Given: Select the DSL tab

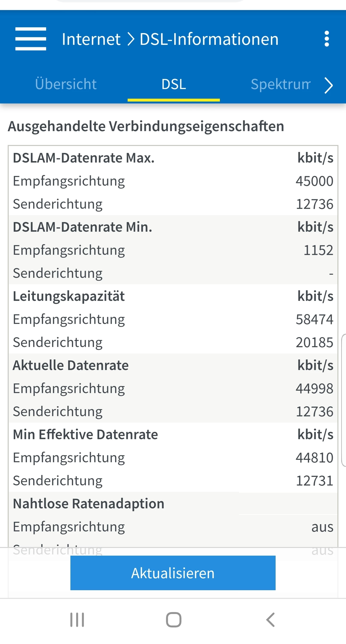Looking at the screenshot, I should coord(174,84).
